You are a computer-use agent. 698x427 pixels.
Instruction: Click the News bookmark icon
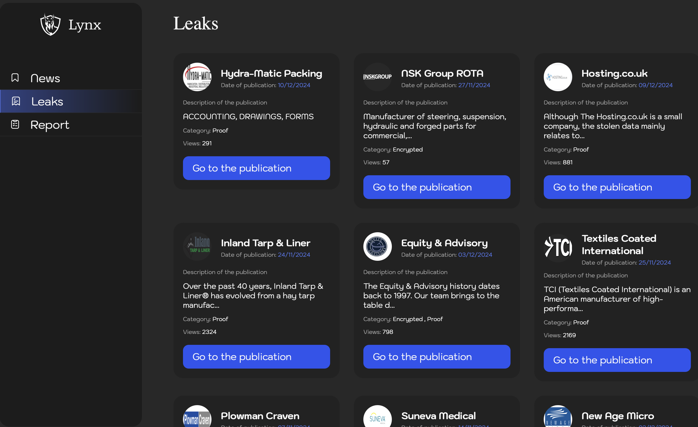coord(15,78)
